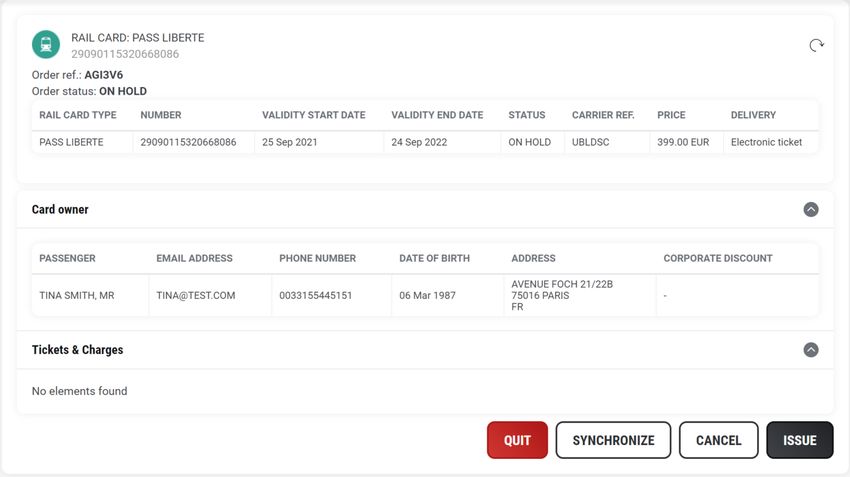The height and width of the screenshot is (477, 850).
Task: Click the TINA SMITH, MR passenger cell
Action: (77, 295)
